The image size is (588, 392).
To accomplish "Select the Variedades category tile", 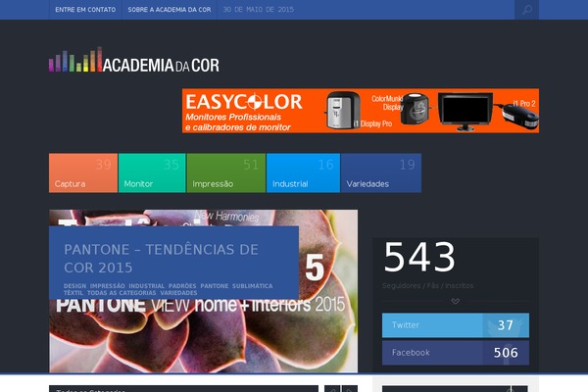I will tap(381, 172).
